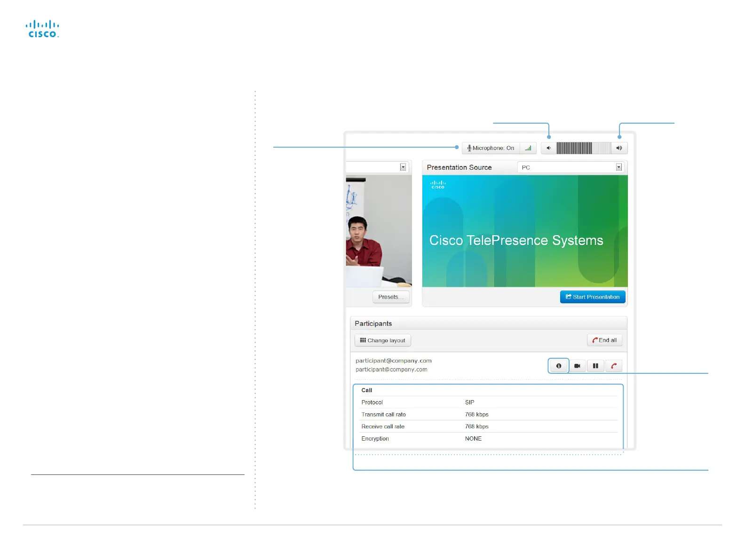Viewport: 745px width, 560px height.
Task: Click the volume down speaker icon
Action: [x=548, y=148]
